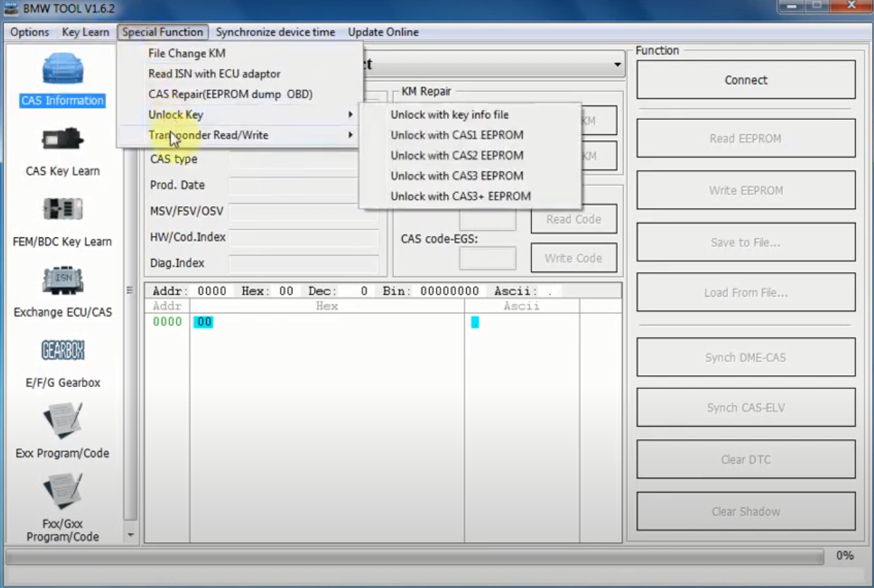This screenshot has height=588, width=874.
Task: Click the Prod. Date field
Action: click(x=303, y=186)
